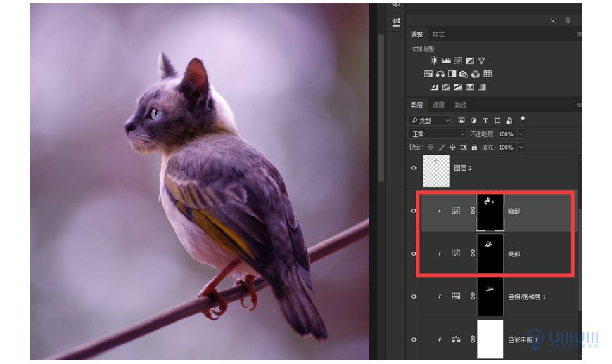The height and width of the screenshot is (364, 612).
Task: Select the 暗部 layer mask thumbnail
Action: 490,211
